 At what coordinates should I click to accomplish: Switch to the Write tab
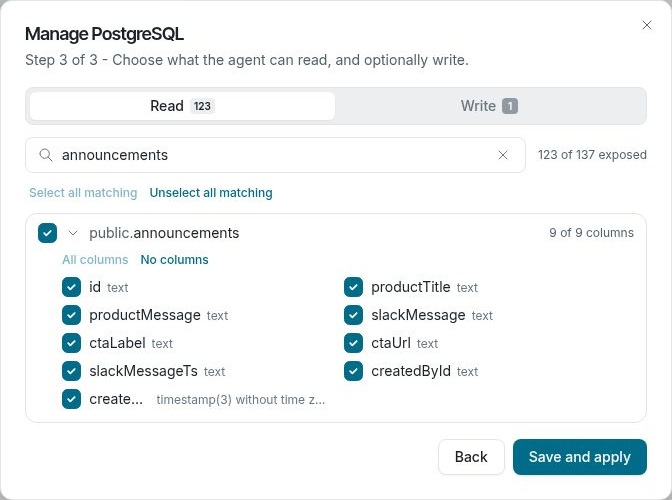point(489,106)
